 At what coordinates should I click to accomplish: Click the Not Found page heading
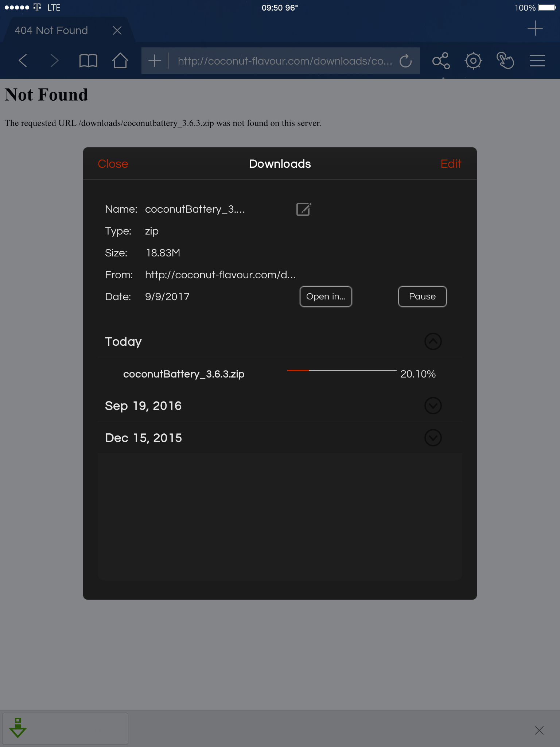click(46, 95)
